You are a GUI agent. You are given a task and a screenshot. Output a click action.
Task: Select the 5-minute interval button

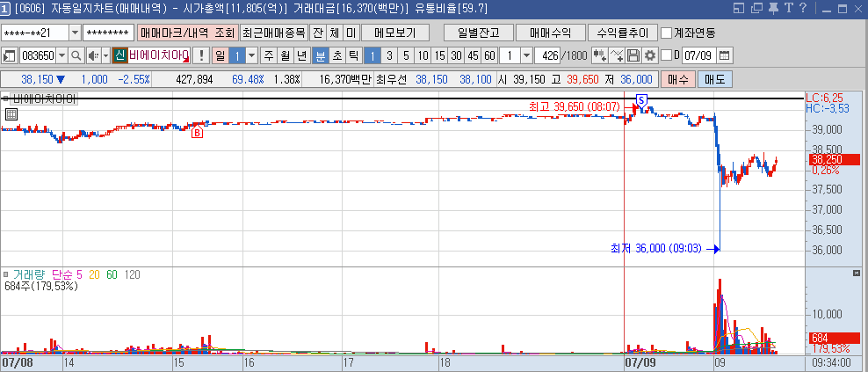pos(406,55)
